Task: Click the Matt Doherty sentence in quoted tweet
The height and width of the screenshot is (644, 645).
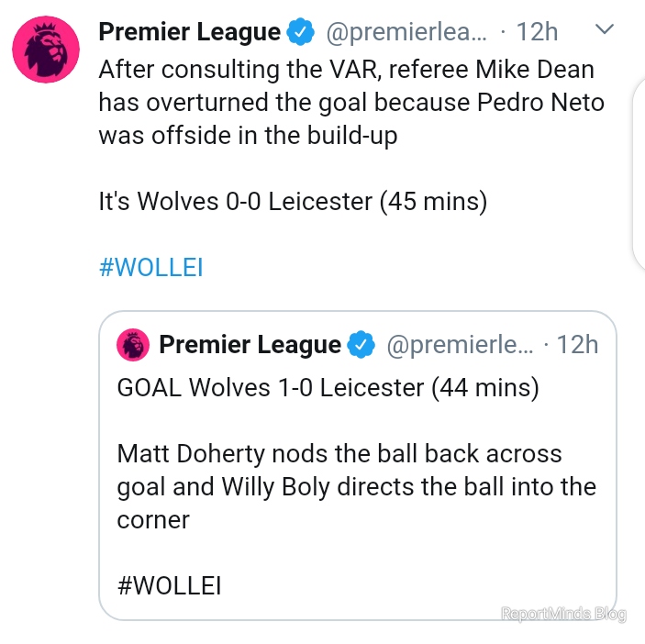Action: pos(357,486)
